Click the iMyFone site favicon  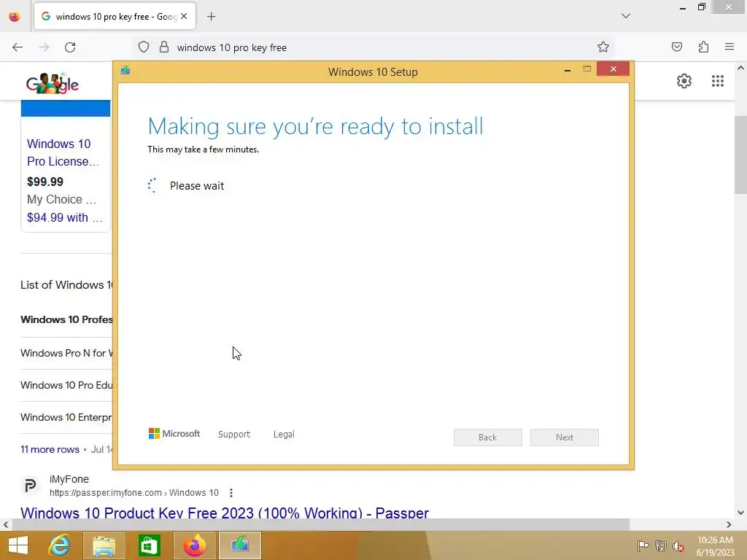click(x=30, y=486)
